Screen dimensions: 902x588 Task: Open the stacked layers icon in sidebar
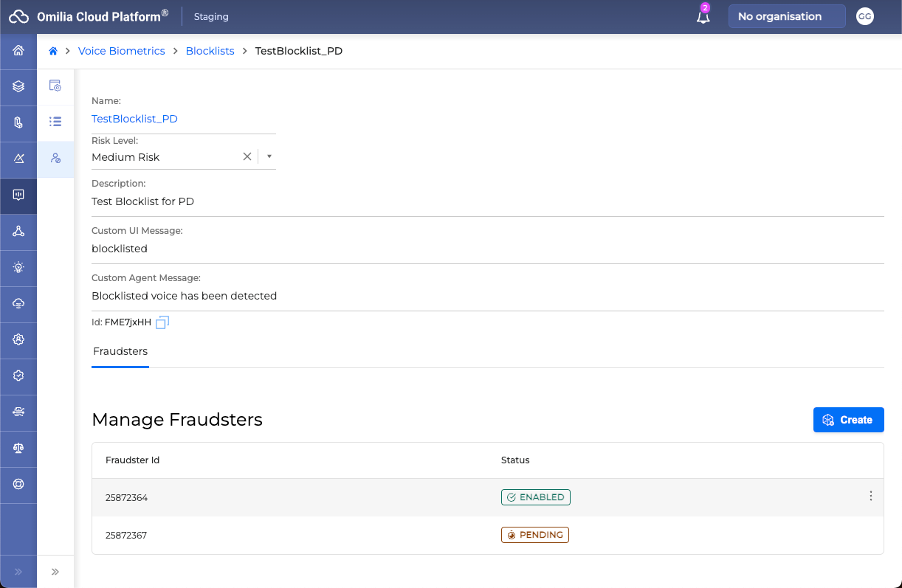pyautogui.click(x=18, y=87)
